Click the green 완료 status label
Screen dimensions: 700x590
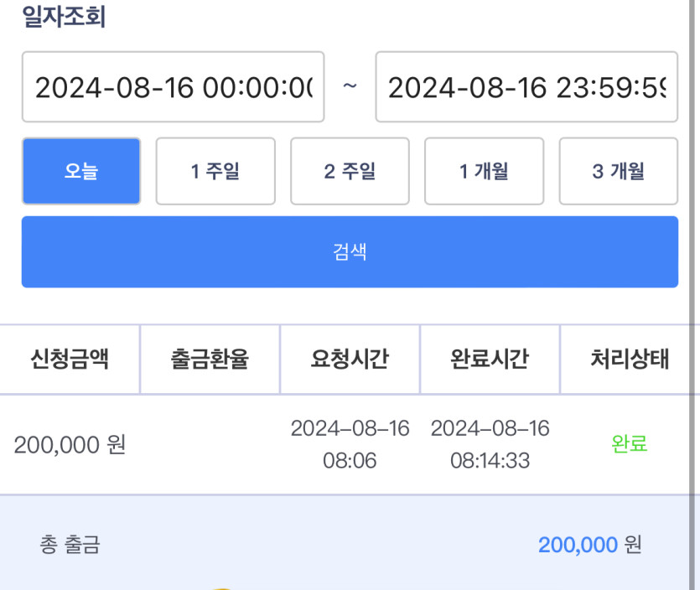tap(630, 443)
